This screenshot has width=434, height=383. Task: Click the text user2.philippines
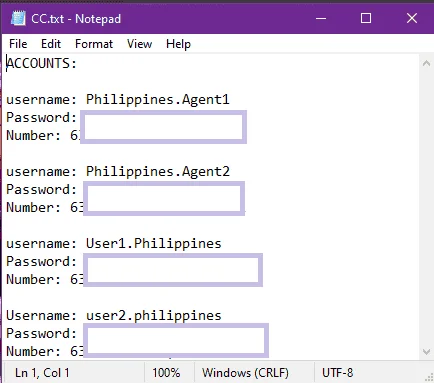pos(154,315)
